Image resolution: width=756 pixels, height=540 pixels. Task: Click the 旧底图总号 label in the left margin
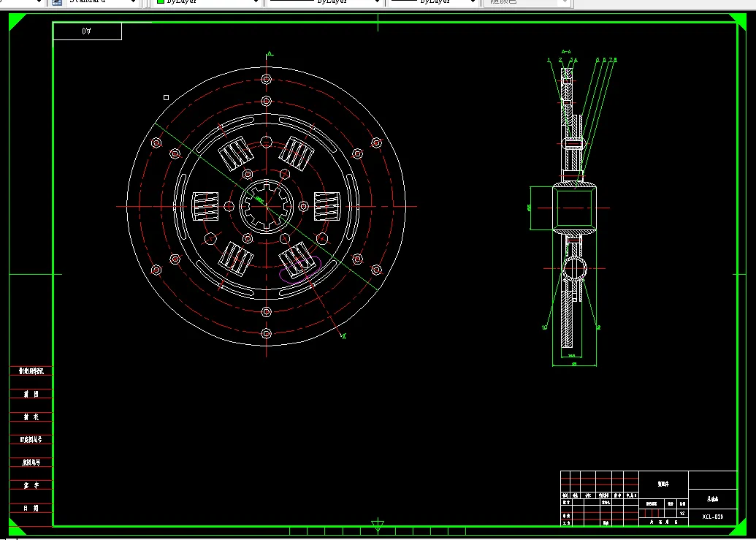pos(31,440)
